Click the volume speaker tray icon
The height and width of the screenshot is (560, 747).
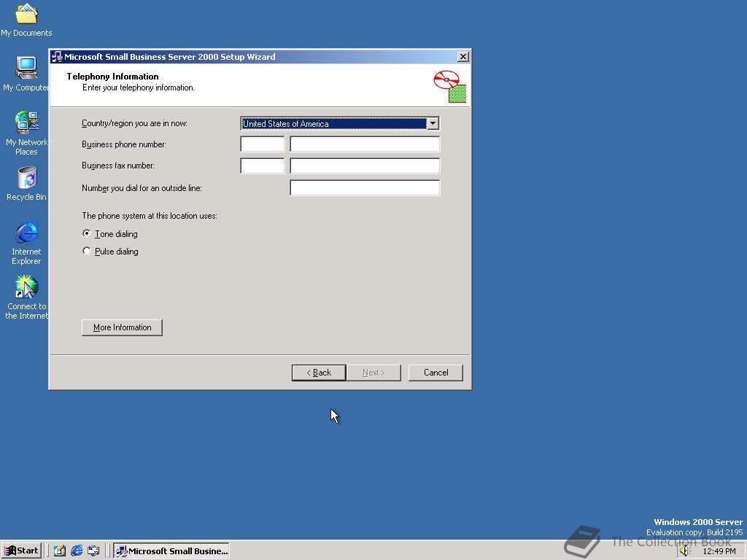click(x=684, y=551)
